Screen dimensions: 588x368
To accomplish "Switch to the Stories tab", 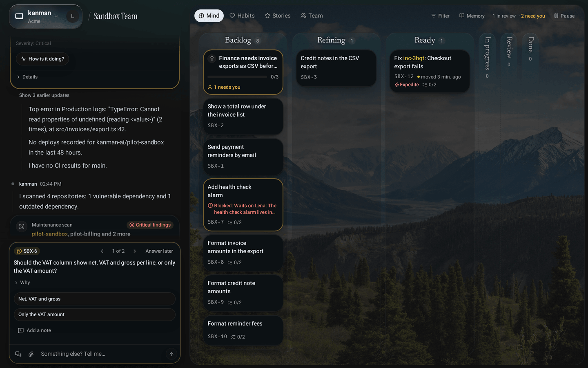I will pyautogui.click(x=278, y=16).
